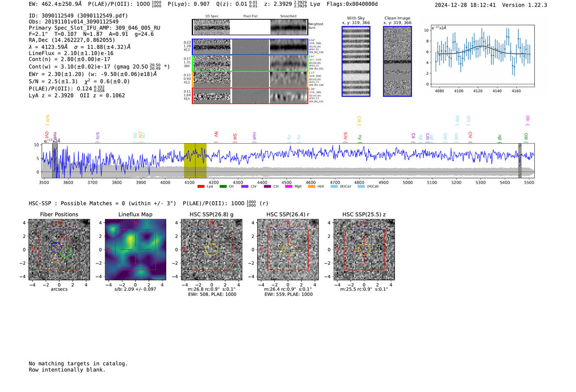Open the HSC SSP(26.4) r image
The width and height of the screenshot is (576, 392).
click(288, 250)
